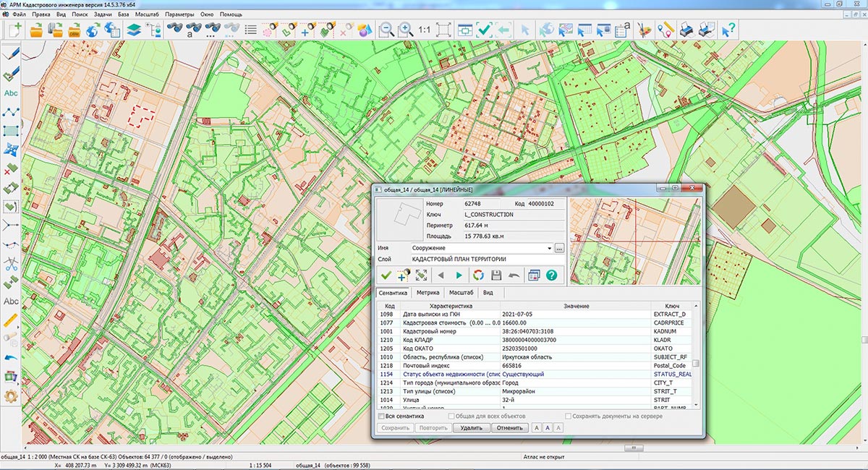Viewport: 868px width, 470px height.
Task: Click the 1:1 scale toolbar button
Action: (425, 30)
